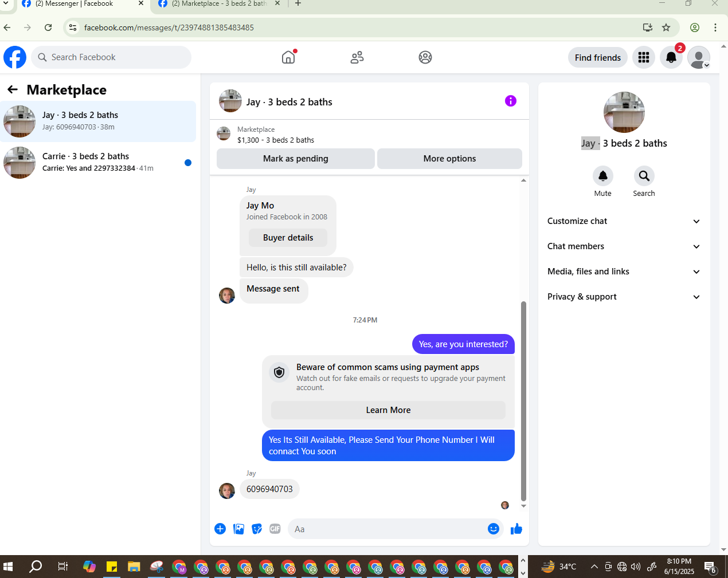The image size is (728, 578).
Task: Click Learn More on scam warning
Action: 388,410
